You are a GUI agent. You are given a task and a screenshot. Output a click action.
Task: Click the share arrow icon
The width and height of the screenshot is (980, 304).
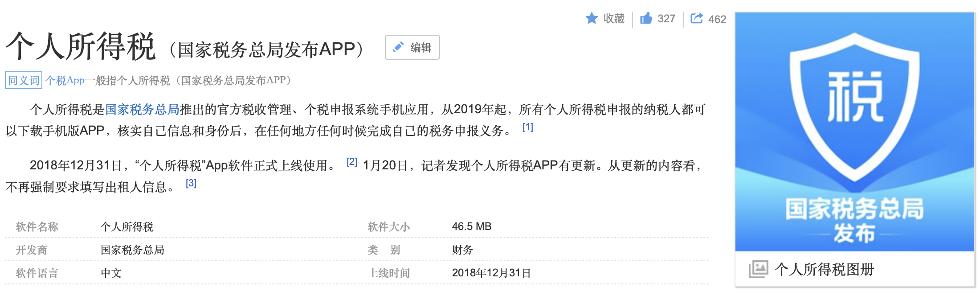click(x=697, y=18)
